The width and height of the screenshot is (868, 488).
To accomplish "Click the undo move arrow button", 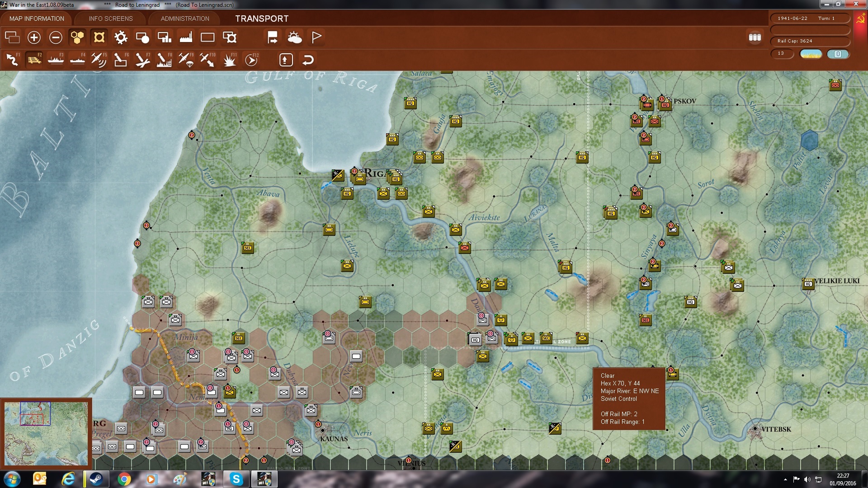I will click(x=308, y=60).
